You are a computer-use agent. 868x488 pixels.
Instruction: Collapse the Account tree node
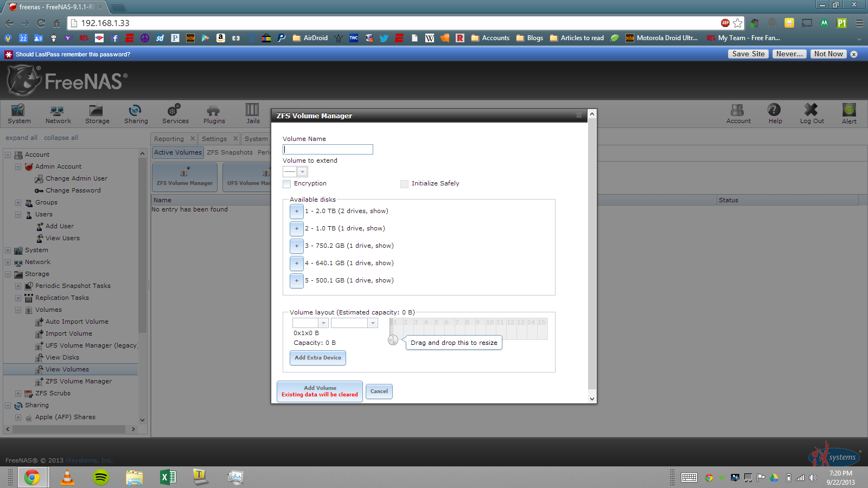(x=8, y=155)
